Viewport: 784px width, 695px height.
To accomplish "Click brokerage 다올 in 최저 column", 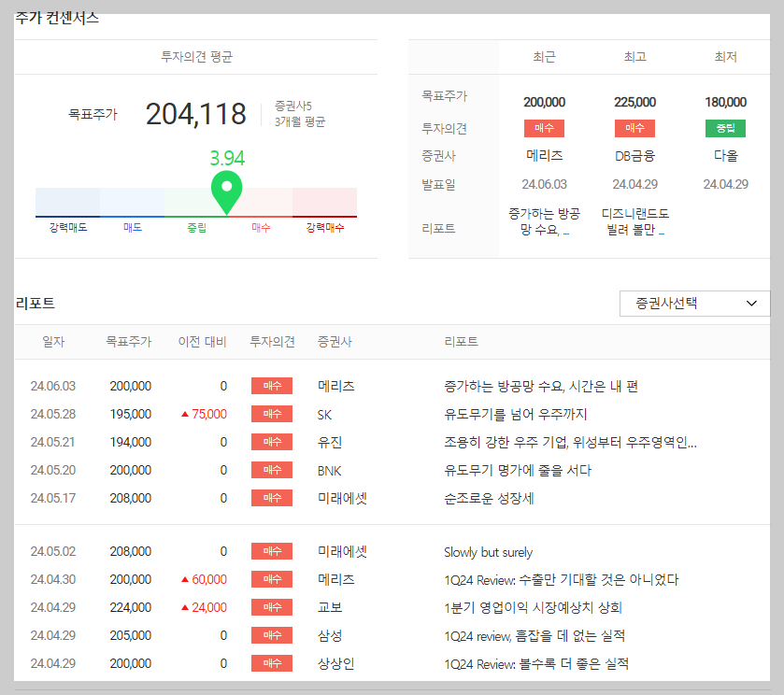I will tap(725, 156).
